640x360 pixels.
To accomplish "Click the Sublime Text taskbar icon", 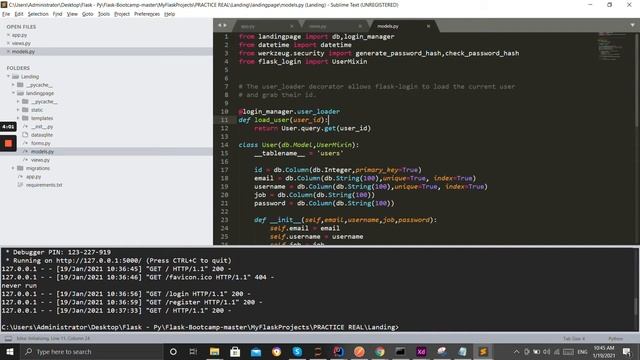I will 483,351.
